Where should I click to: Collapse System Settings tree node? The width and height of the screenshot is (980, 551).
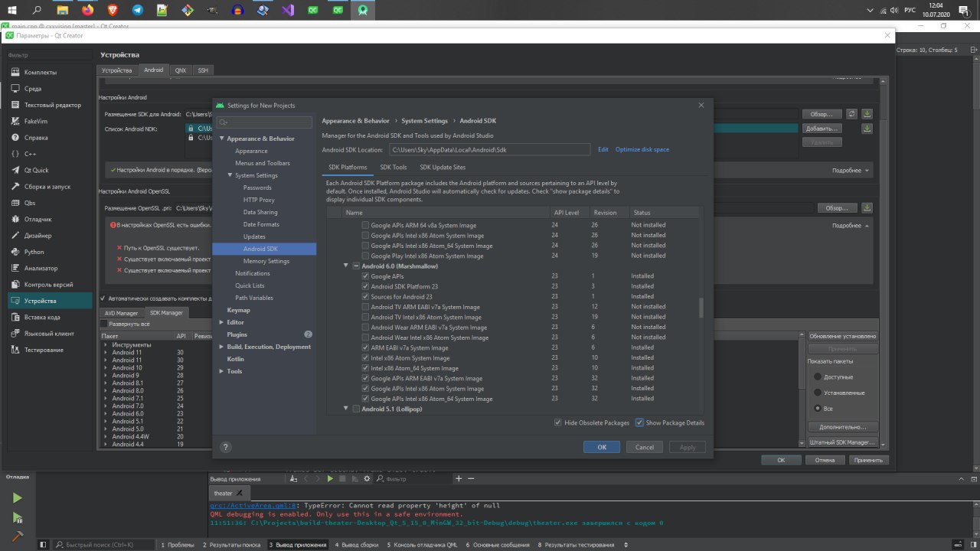click(x=230, y=175)
